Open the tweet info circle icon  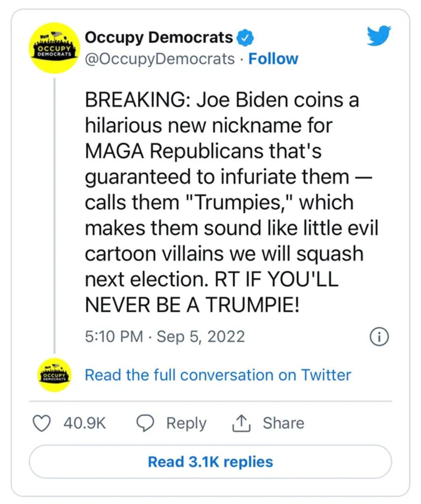pos(379,337)
